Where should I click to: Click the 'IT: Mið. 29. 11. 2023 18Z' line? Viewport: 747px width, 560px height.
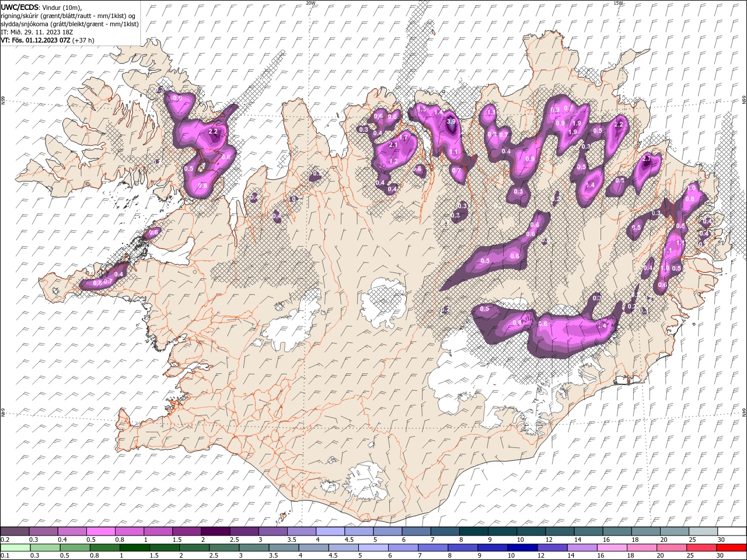[38, 32]
